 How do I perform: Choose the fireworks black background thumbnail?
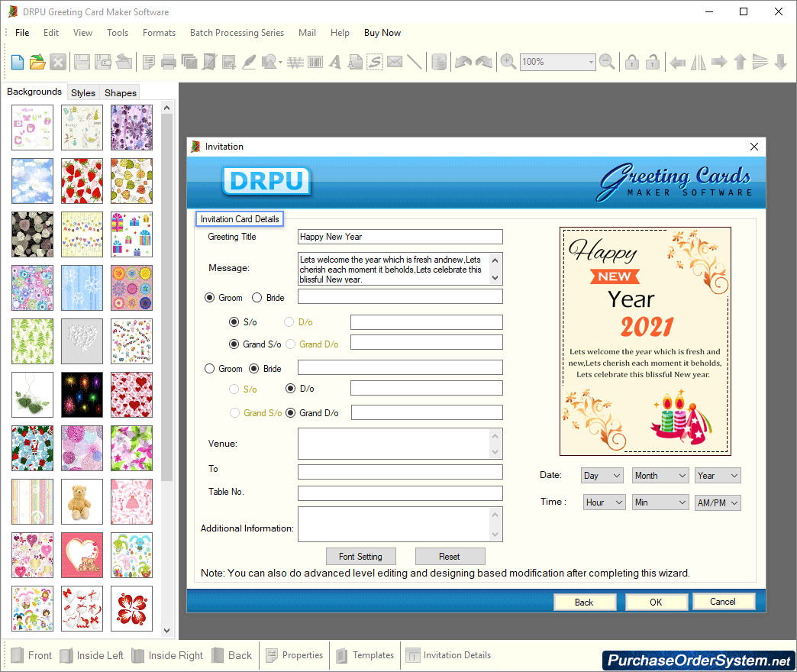pyautogui.click(x=82, y=395)
